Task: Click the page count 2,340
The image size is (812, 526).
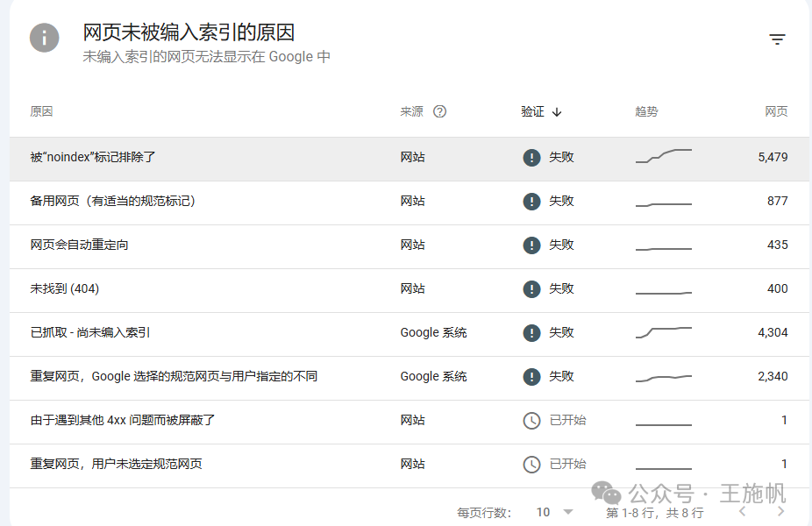Action: pos(773,376)
